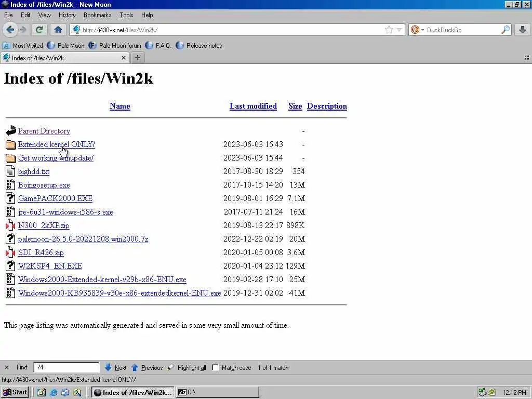The width and height of the screenshot is (532, 399).
Task: Click the search magnifier icon
Action: pyautogui.click(x=505, y=30)
